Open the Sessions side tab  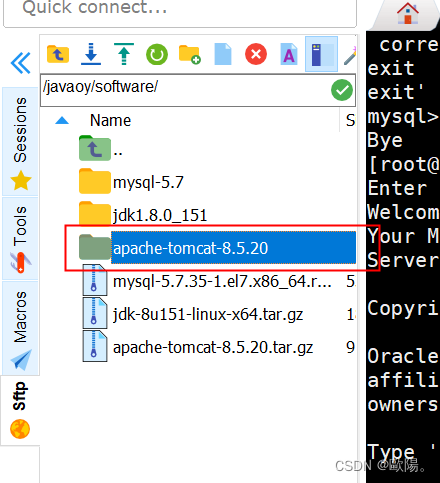coord(20,142)
